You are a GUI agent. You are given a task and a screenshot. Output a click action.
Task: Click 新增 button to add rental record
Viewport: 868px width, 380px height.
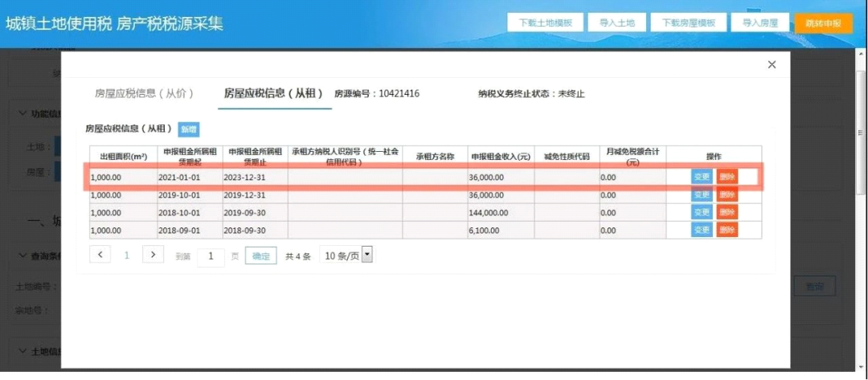point(189,129)
